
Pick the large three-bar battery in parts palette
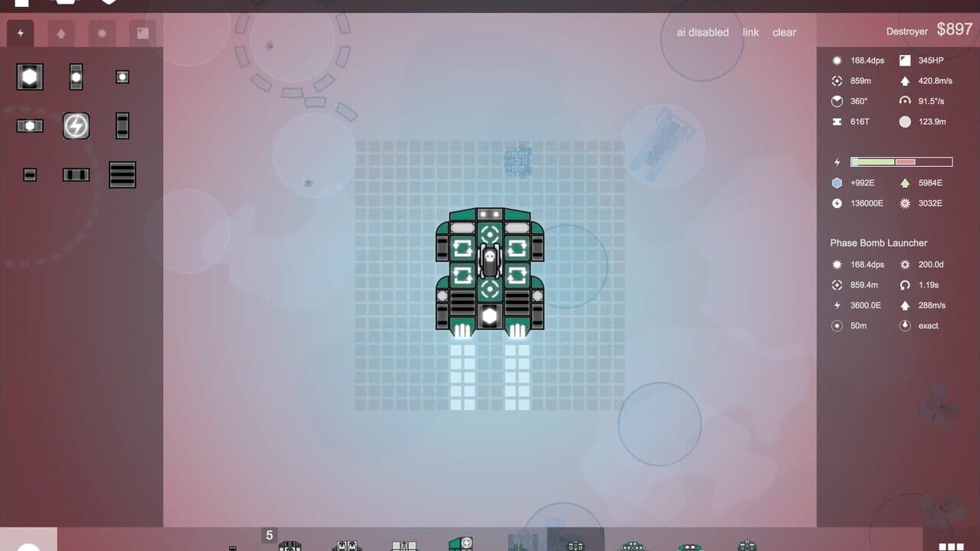click(122, 174)
